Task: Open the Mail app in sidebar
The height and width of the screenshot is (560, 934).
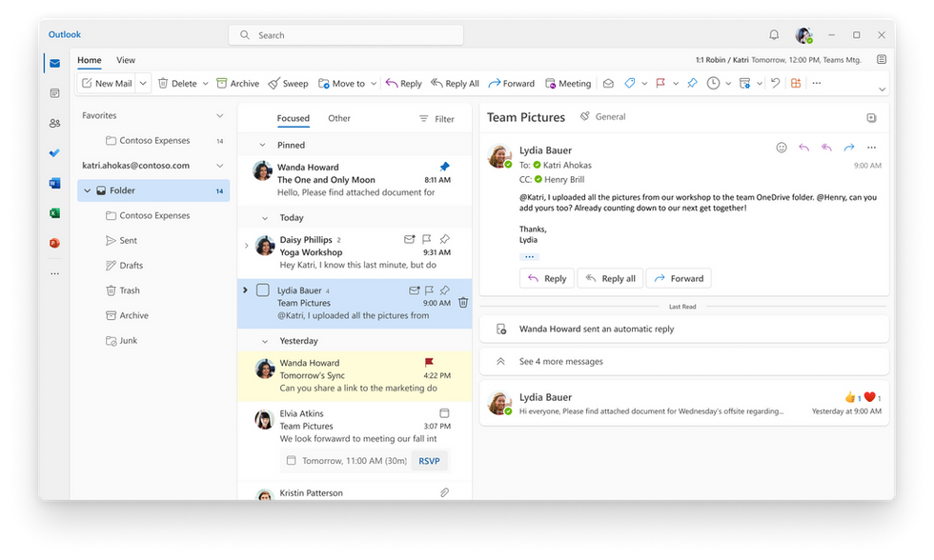Action: click(x=55, y=63)
